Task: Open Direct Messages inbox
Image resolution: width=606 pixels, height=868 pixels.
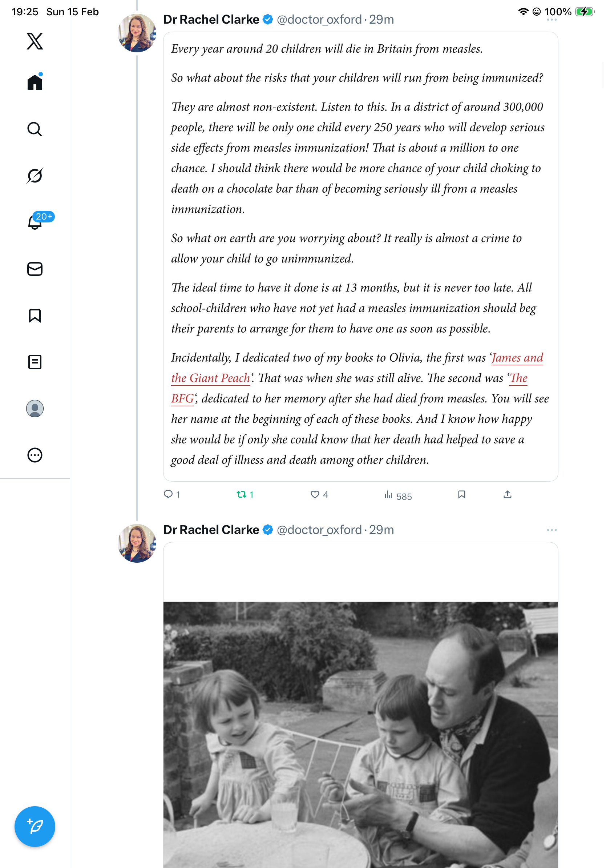Action: click(35, 269)
